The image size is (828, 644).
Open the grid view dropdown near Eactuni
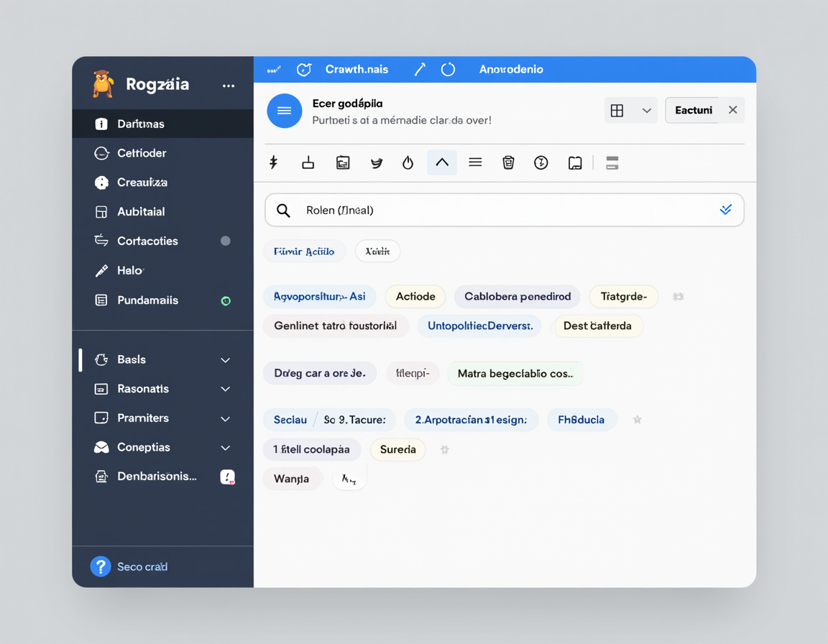click(630, 109)
